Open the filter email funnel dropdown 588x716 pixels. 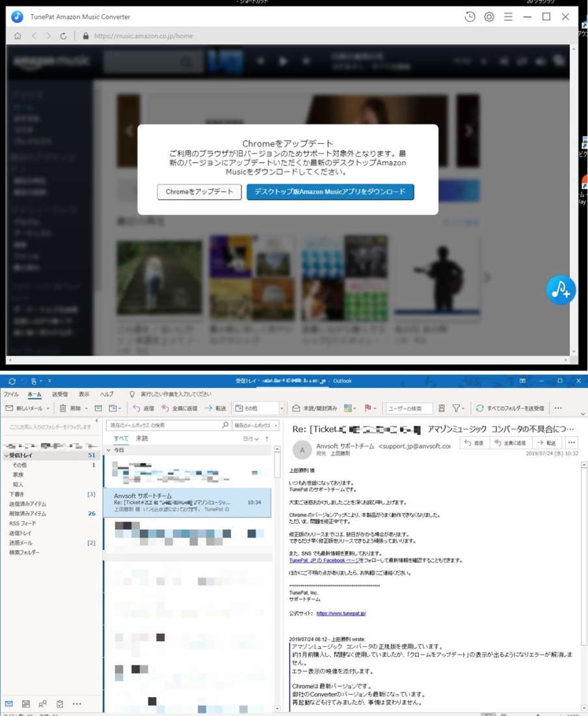point(459,408)
